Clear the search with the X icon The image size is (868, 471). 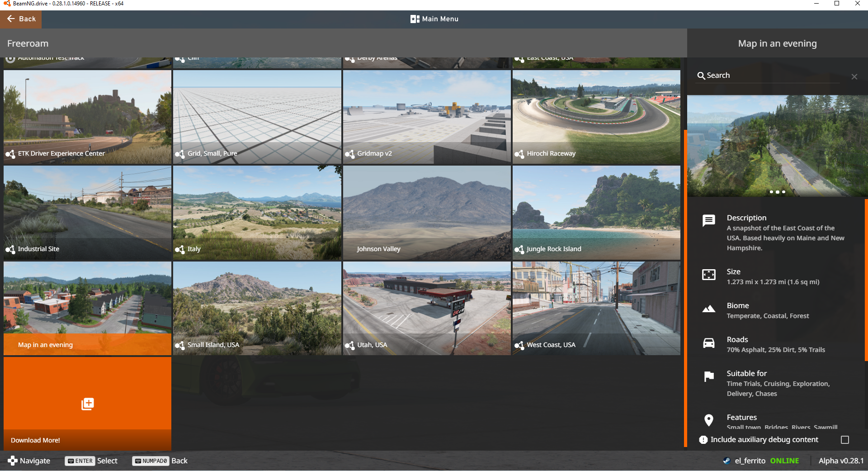click(x=854, y=76)
